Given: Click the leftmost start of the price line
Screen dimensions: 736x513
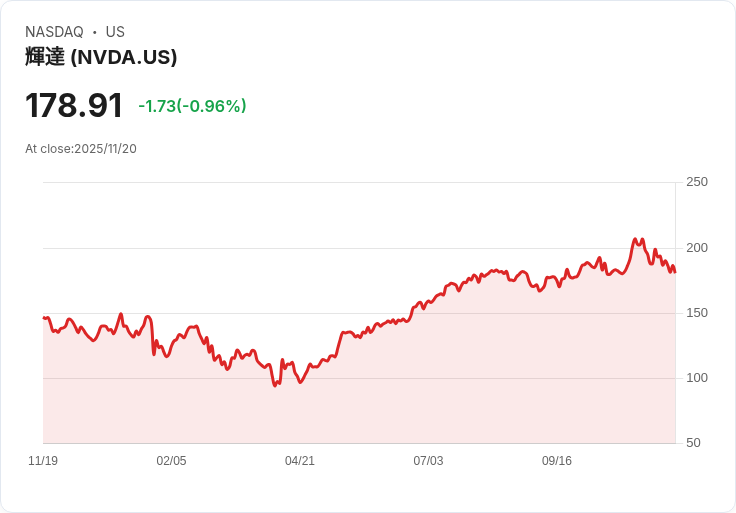Looking at the screenshot, I should coord(44,317).
